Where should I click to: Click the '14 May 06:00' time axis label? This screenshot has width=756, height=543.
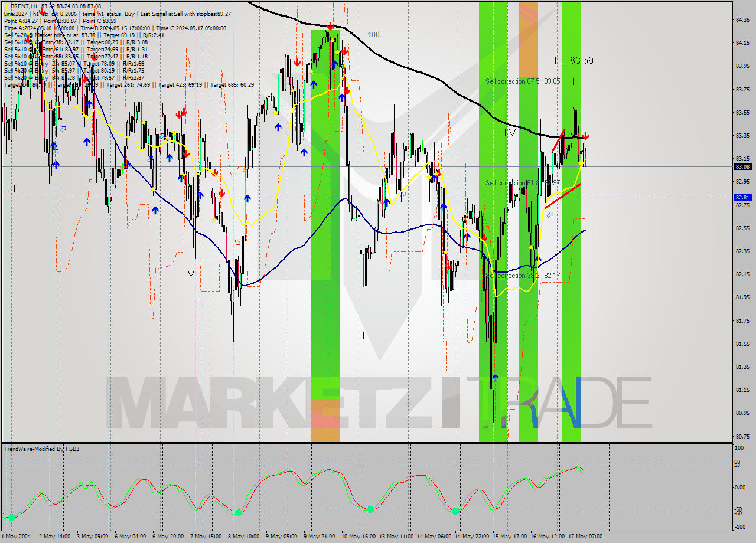(434, 537)
